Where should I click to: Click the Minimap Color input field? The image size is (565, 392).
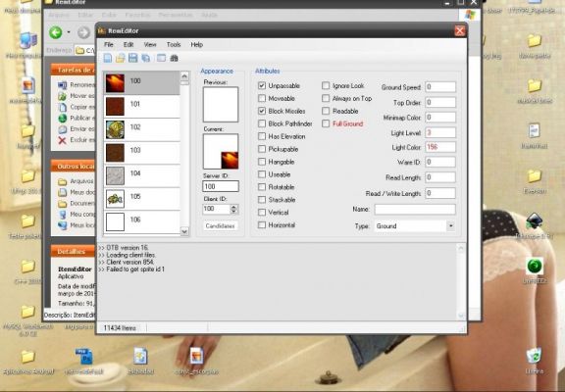(x=440, y=118)
